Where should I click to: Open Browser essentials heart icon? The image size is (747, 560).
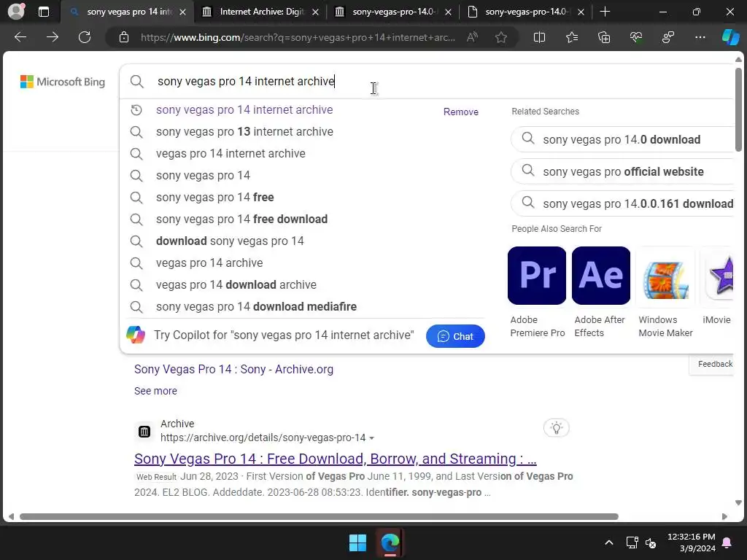tap(636, 37)
